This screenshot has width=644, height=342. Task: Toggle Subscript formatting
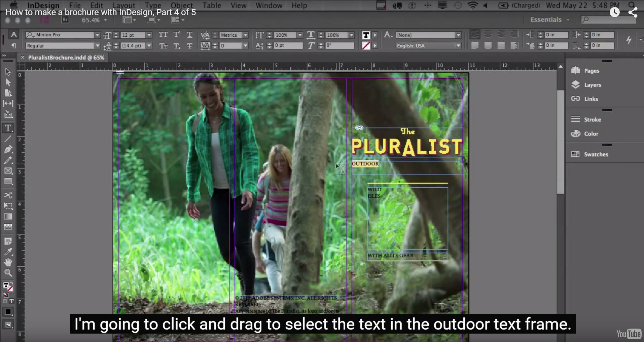pyautogui.click(x=177, y=46)
